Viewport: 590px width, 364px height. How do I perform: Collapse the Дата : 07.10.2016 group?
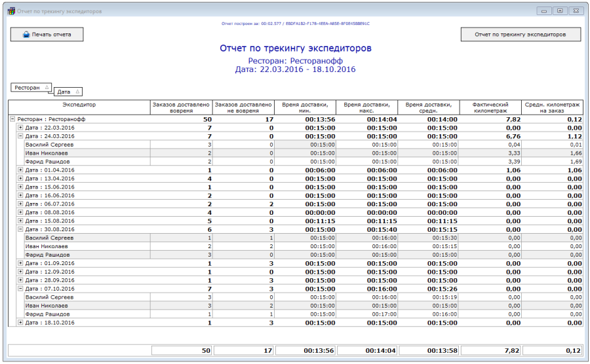(x=20, y=289)
